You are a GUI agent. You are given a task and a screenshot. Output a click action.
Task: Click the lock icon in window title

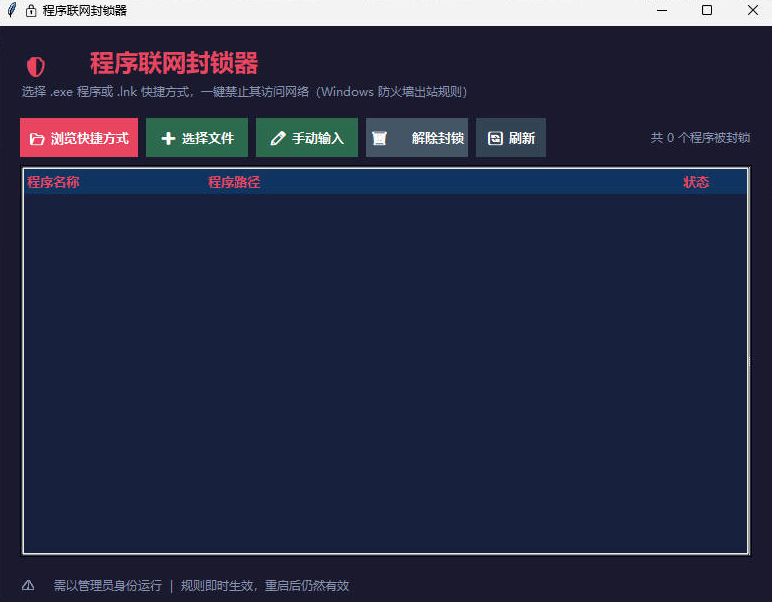(31, 10)
